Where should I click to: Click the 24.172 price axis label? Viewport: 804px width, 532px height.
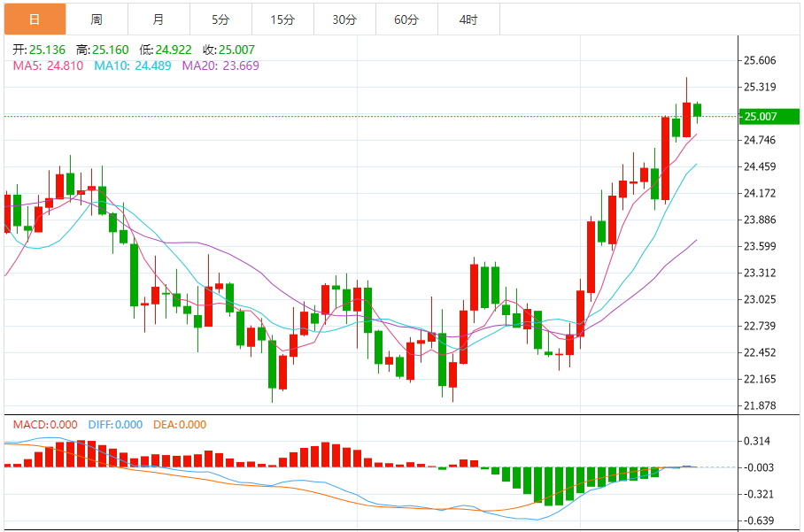(x=760, y=193)
